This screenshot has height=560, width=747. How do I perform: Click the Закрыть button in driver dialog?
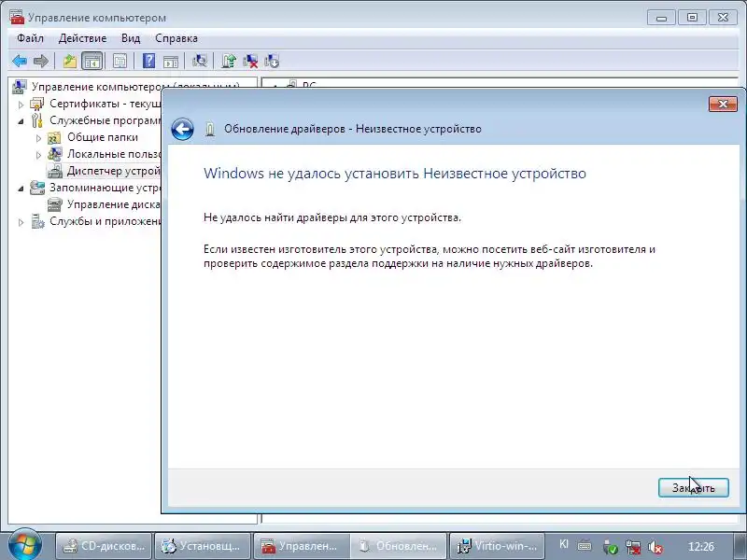point(693,487)
